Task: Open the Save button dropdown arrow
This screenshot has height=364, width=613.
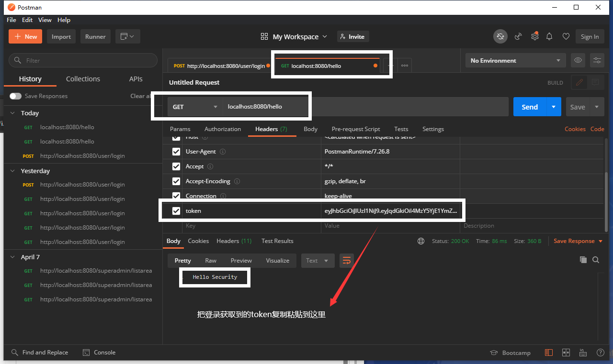Action: (x=597, y=107)
